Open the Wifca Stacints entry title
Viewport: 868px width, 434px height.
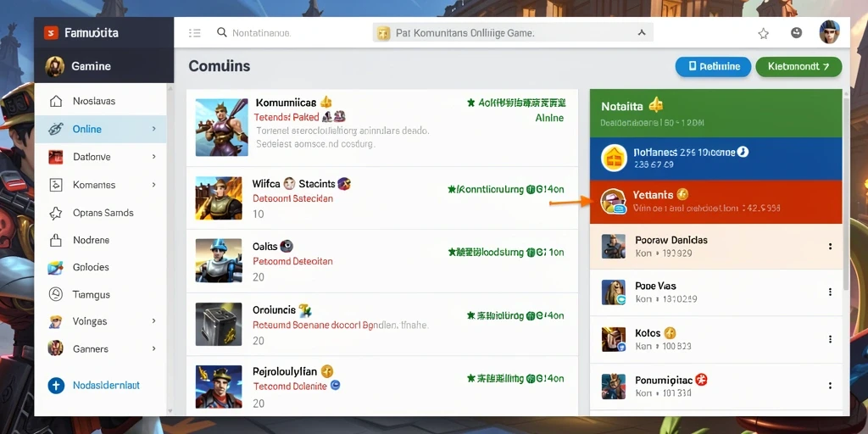[293, 184]
